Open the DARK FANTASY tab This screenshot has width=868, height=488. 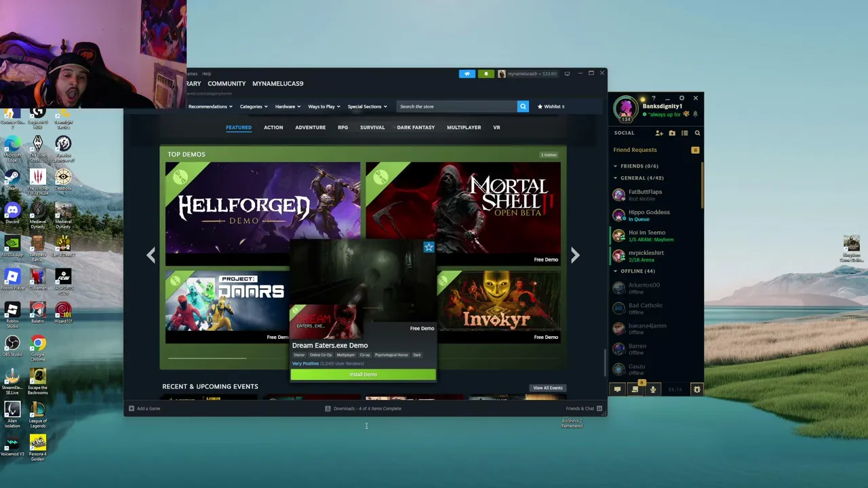[x=416, y=127]
